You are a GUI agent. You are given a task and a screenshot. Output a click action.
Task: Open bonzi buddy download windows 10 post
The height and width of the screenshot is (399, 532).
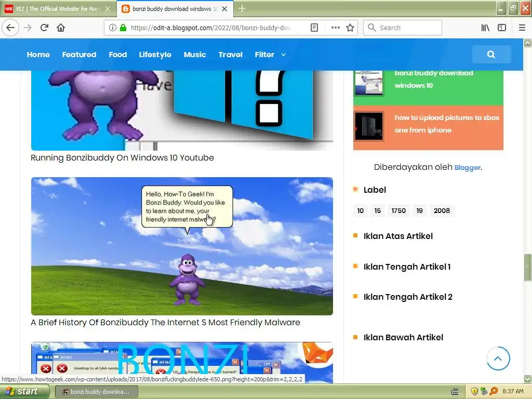tap(434, 79)
